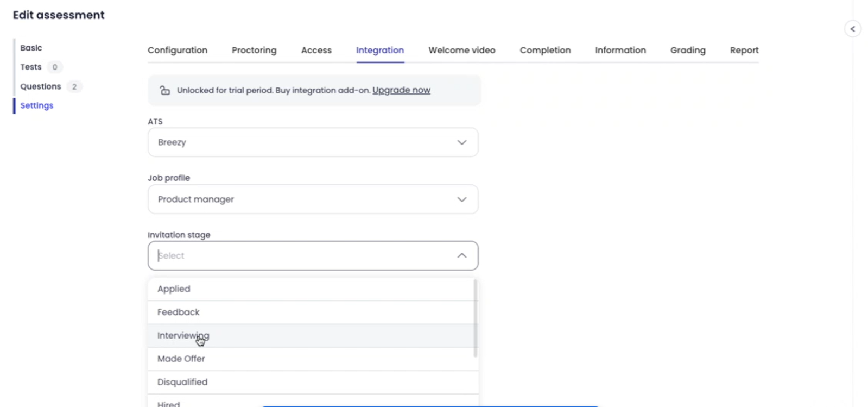Choose Applied from the stage list
Image resolution: width=868 pixels, height=407 pixels.
coord(174,289)
